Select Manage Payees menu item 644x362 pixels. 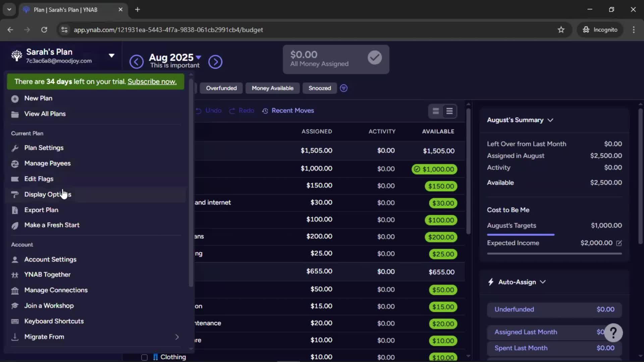pyautogui.click(x=95, y=163)
